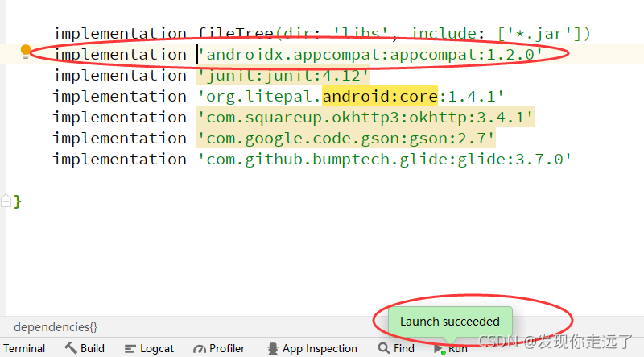This screenshot has width=644, height=357.
Task: Click the Run play icon
Action: (x=439, y=350)
